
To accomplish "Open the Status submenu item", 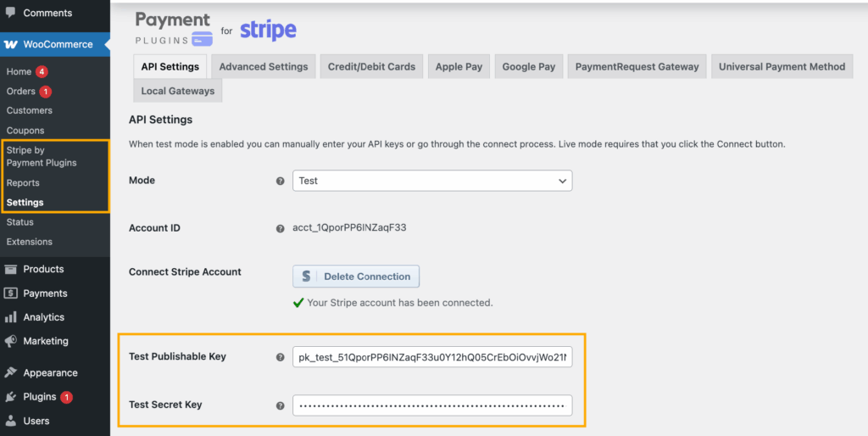I will [x=20, y=222].
